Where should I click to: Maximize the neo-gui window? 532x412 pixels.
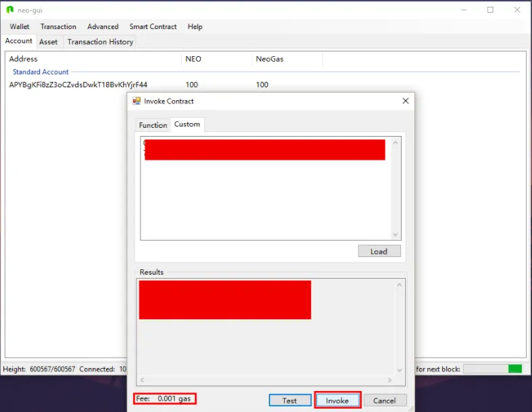pyautogui.click(x=490, y=10)
